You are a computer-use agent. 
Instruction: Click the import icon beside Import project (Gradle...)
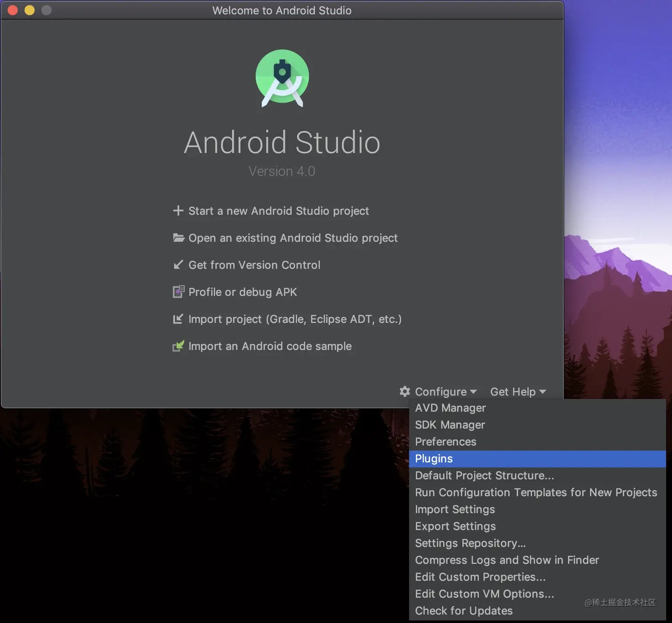click(178, 319)
